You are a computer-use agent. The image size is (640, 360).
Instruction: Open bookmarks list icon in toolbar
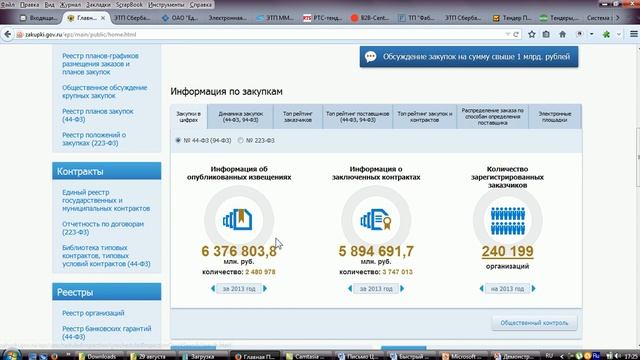tap(546, 35)
